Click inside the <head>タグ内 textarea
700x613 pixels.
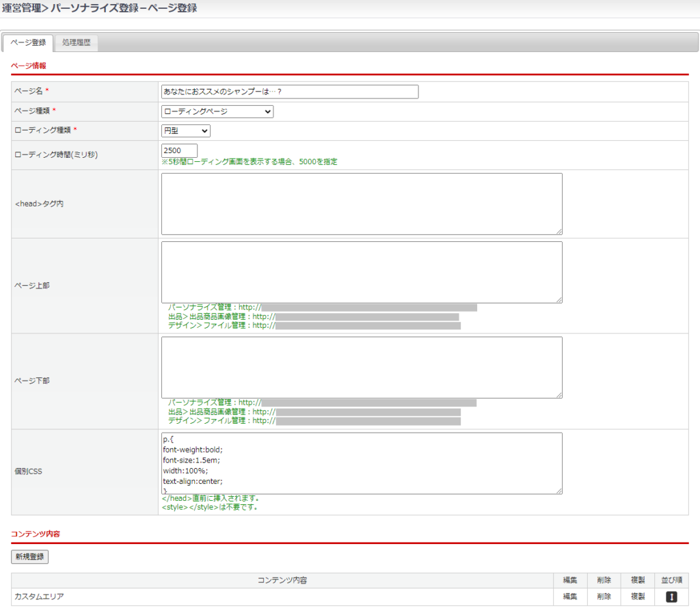click(362, 204)
